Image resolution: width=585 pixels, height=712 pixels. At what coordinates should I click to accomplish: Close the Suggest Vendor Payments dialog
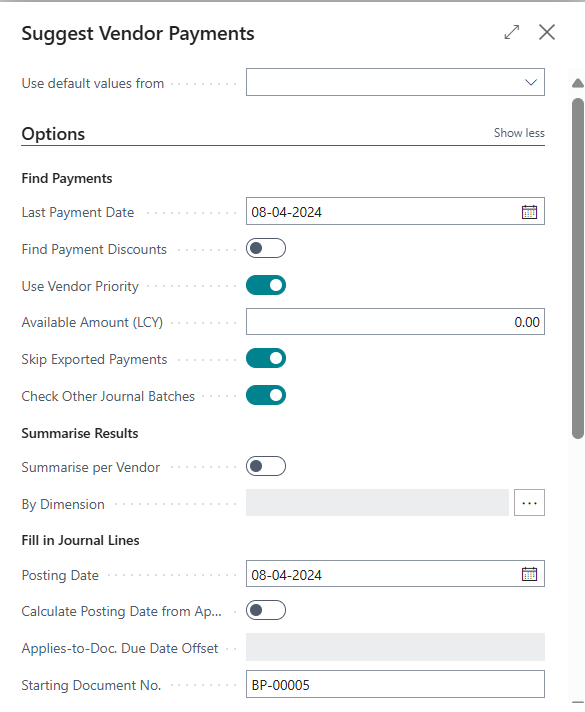coord(547,32)
